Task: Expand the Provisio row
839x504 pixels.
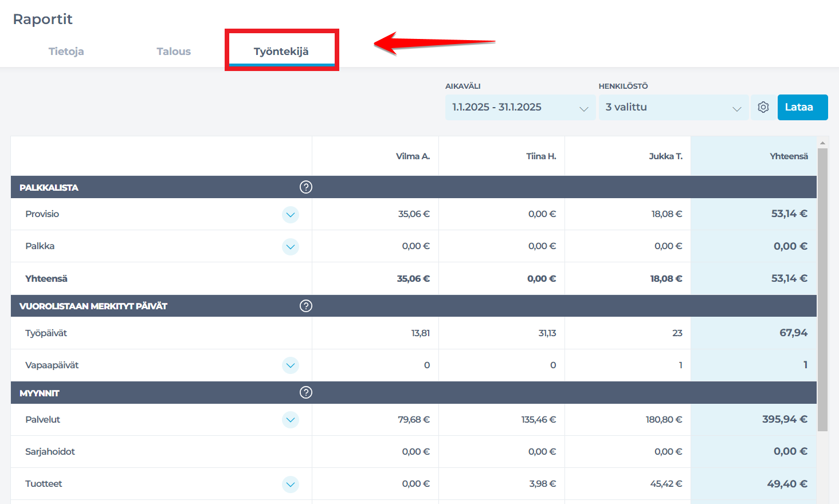Action: coord(291,215)
